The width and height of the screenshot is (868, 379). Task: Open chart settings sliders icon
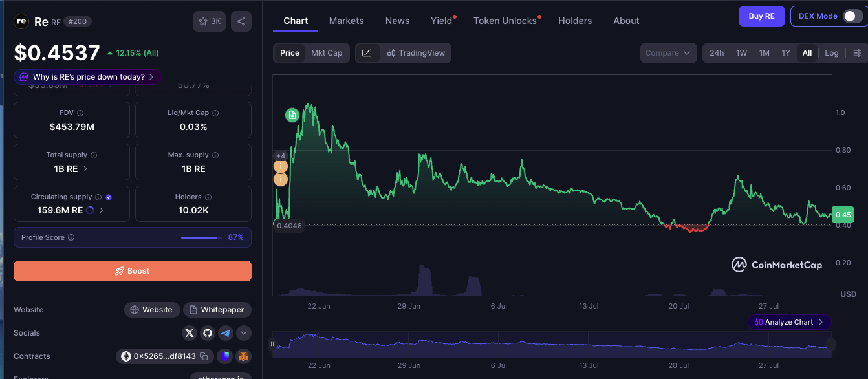(857, 53)
